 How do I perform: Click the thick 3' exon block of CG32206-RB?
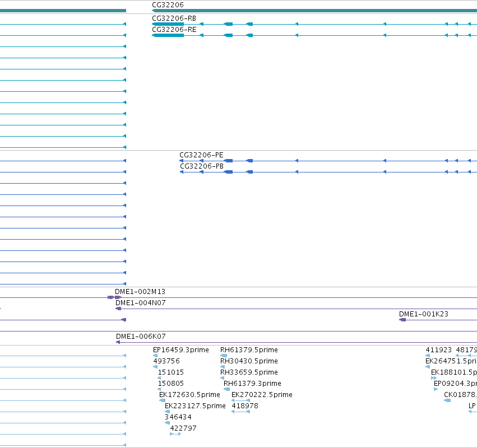coord(168,24)
